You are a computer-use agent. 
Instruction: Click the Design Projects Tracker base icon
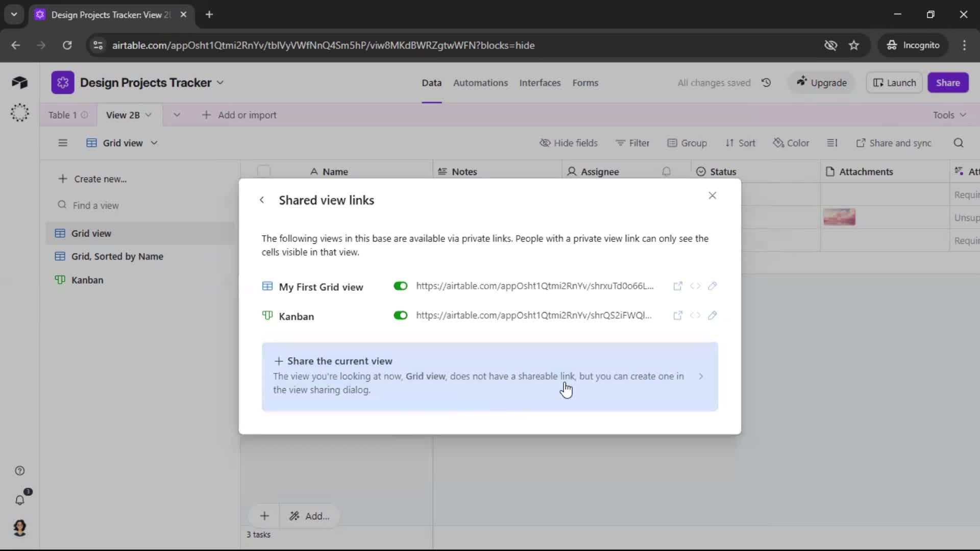[x=63, y=83]
